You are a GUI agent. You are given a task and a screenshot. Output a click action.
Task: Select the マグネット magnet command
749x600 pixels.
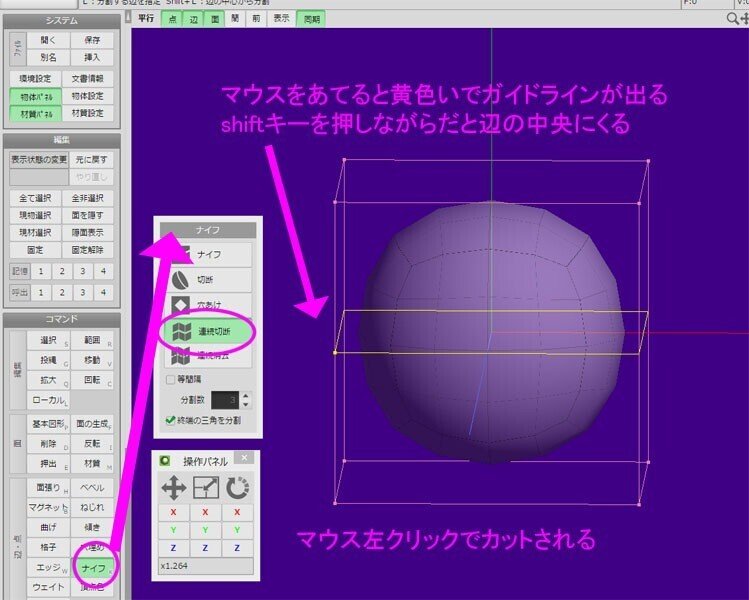[48, 507]
